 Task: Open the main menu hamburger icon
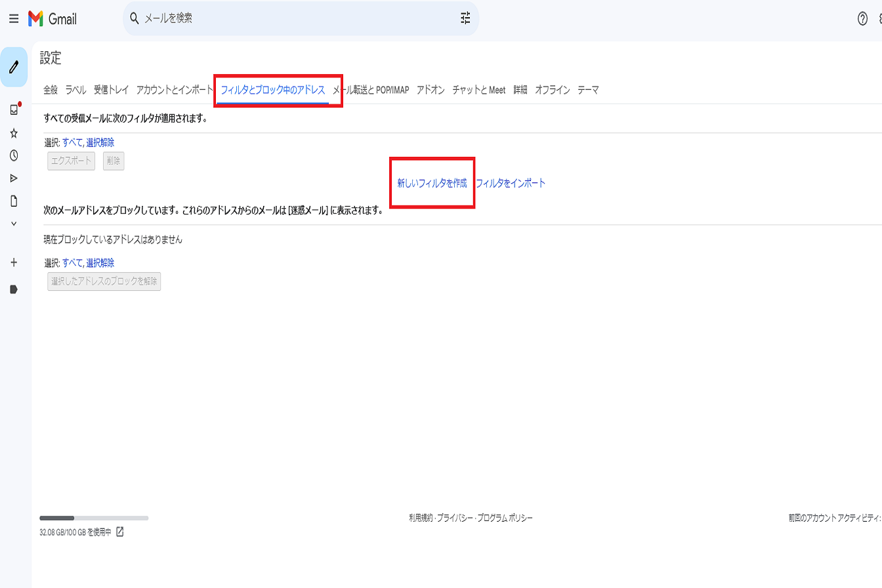(12, 18)
